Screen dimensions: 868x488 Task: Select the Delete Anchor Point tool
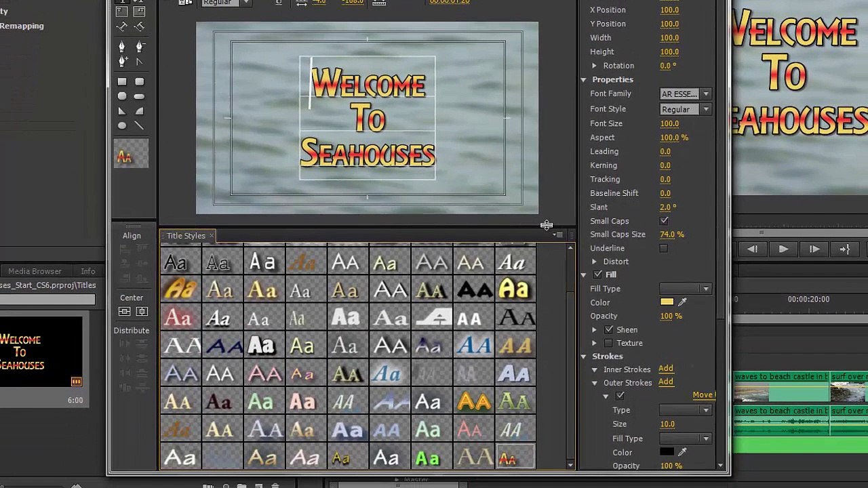[139, 46]
